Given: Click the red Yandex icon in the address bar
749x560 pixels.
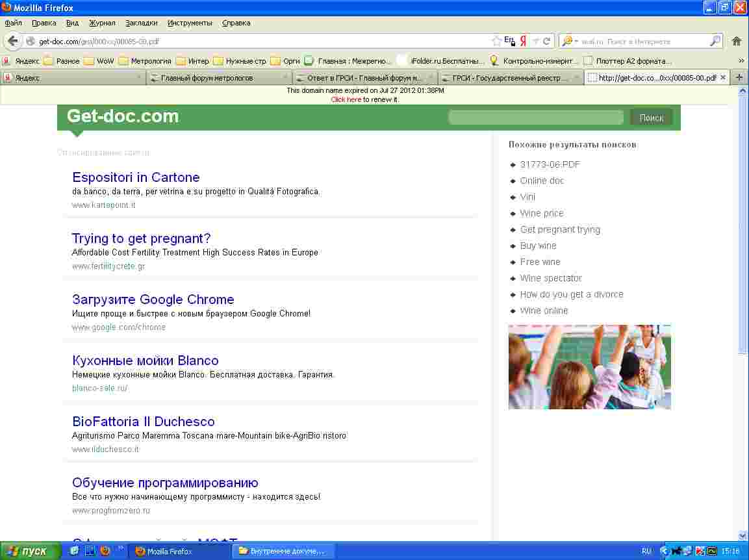Looking at the screenshot, I should coord(523,41).
